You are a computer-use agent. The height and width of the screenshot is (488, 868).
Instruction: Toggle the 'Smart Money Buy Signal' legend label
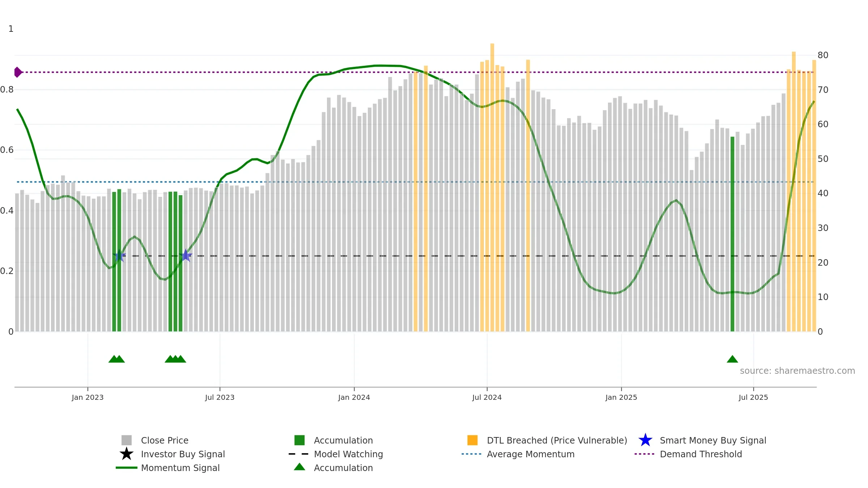pos(713,440)
